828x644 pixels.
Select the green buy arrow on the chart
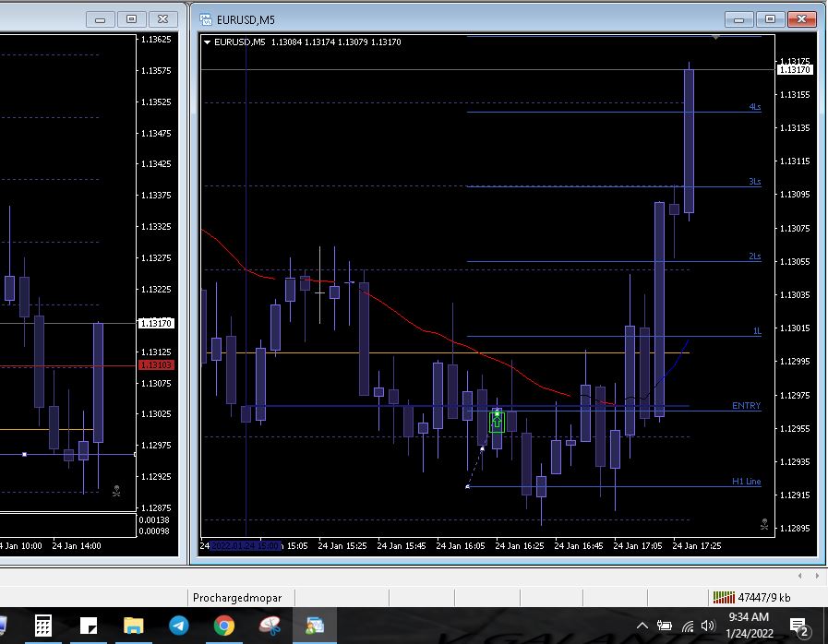pos(497,423)
